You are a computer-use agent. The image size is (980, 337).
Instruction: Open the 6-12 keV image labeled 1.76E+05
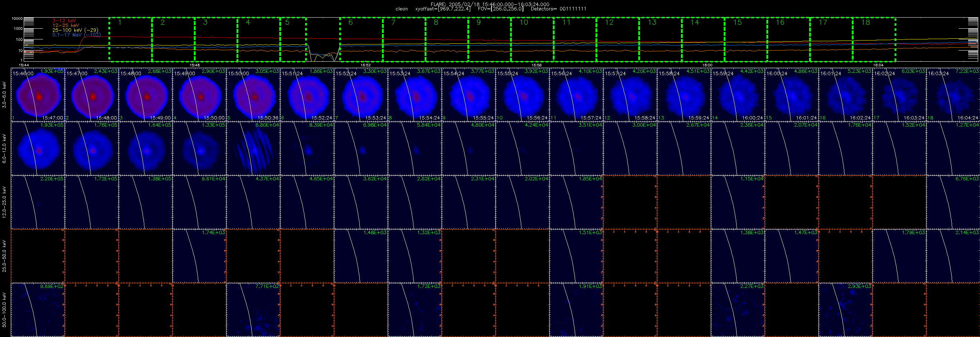tap(92, 148)
